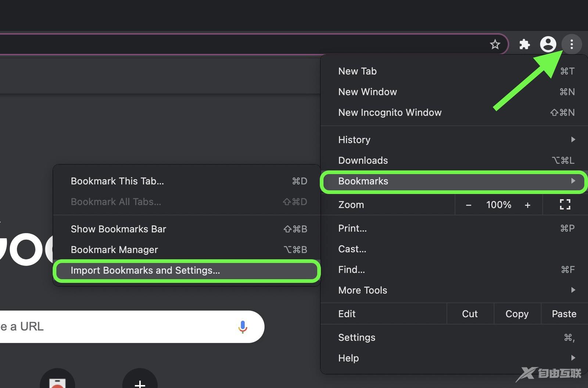The height and width of the screenshot is (388, 588).
Task: Click the Copy button
Action: (x=517, y=314)
